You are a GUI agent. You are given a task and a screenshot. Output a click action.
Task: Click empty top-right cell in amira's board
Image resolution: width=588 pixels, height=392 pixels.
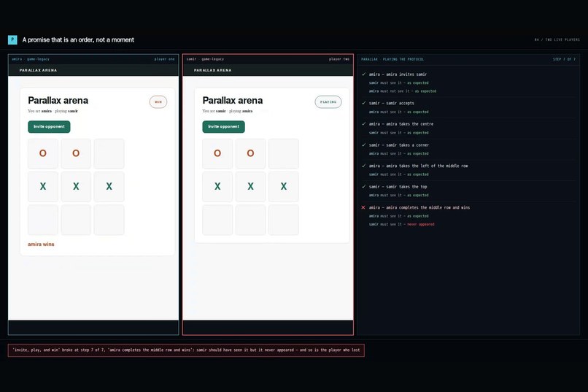point(109,153)
